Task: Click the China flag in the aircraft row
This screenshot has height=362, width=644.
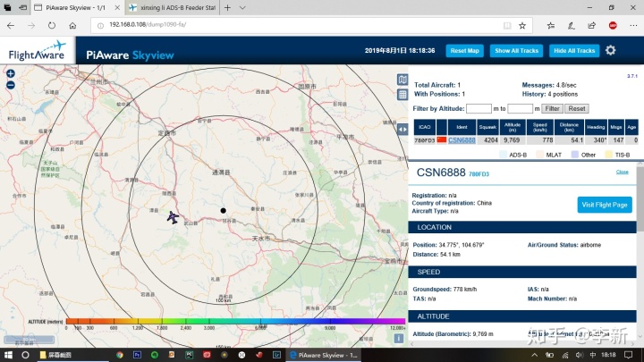Action: click(x=442, y=140)
